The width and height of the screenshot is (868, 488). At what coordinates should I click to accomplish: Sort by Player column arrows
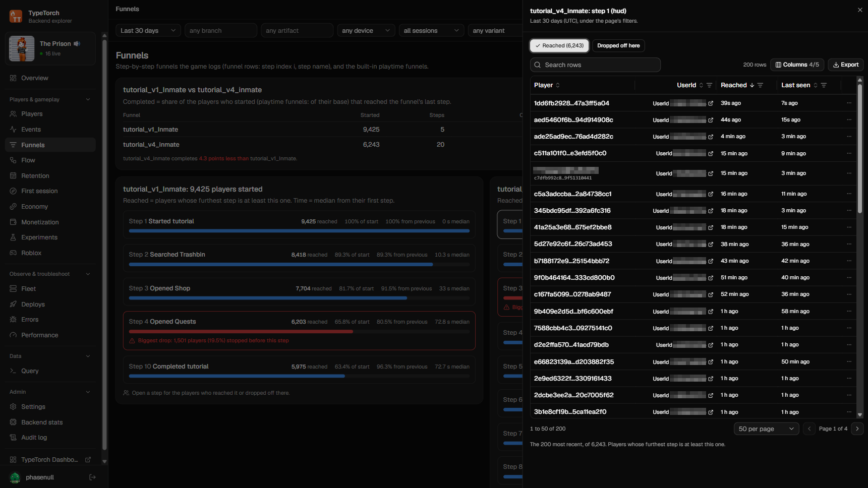tap(558, 85)
